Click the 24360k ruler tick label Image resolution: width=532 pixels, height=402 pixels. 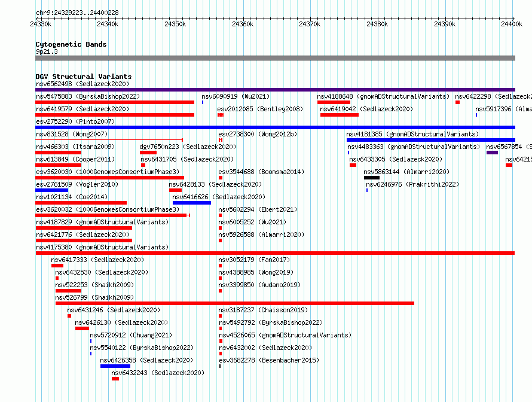(x=243, y=24)
